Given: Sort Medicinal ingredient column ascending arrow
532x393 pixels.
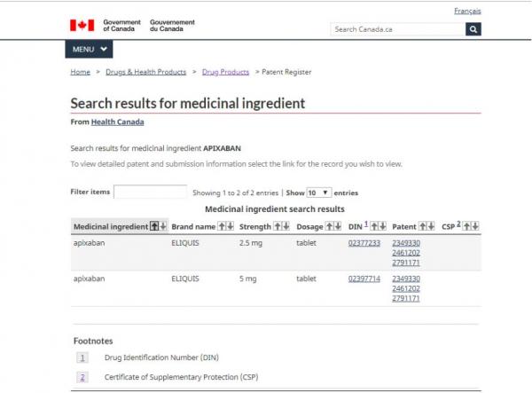Looking at the screenshot, I should point(154,226).
